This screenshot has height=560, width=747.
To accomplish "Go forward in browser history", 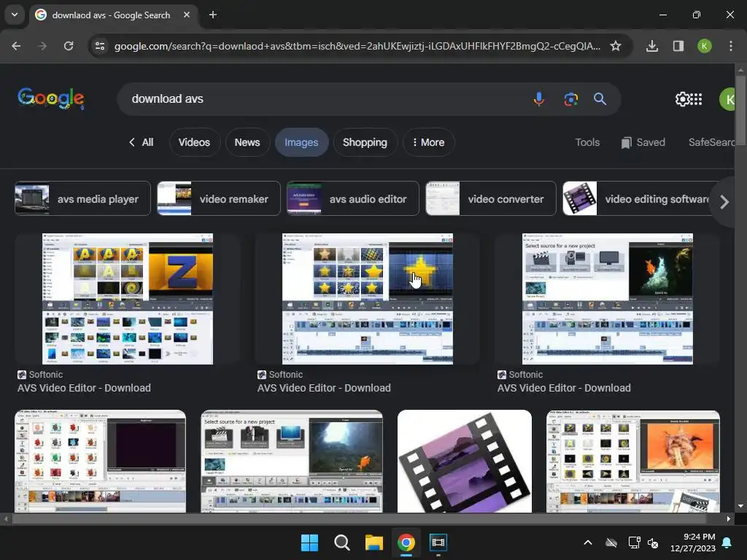I will [x=42, y=46].
